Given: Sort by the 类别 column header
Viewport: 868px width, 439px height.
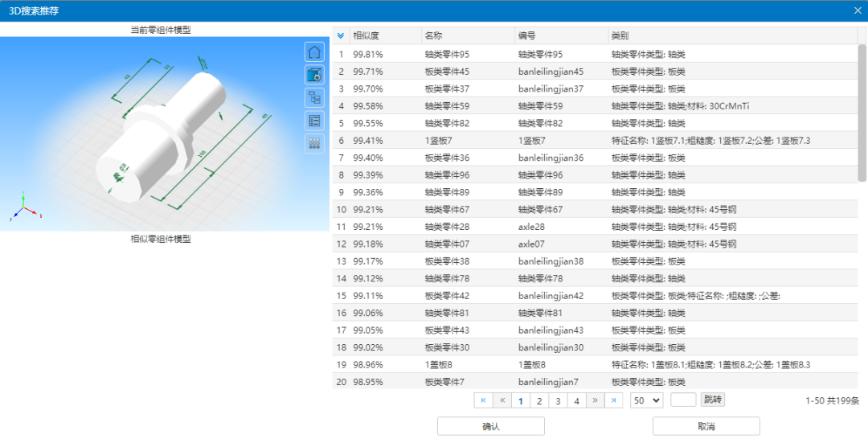Looking at the screenshot, I should pyautogui.click(x=732, y=36).
